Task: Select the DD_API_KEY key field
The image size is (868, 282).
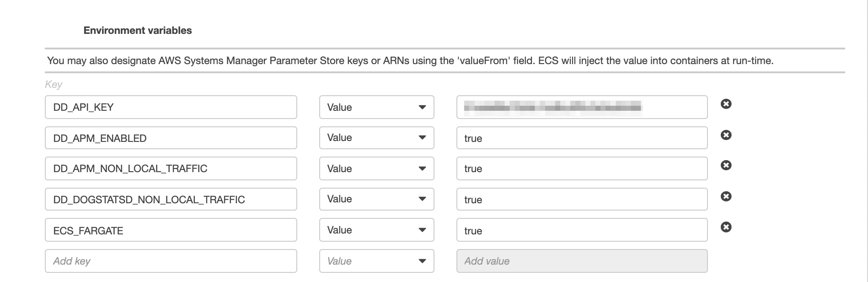Action: click(x=171, y=107)
